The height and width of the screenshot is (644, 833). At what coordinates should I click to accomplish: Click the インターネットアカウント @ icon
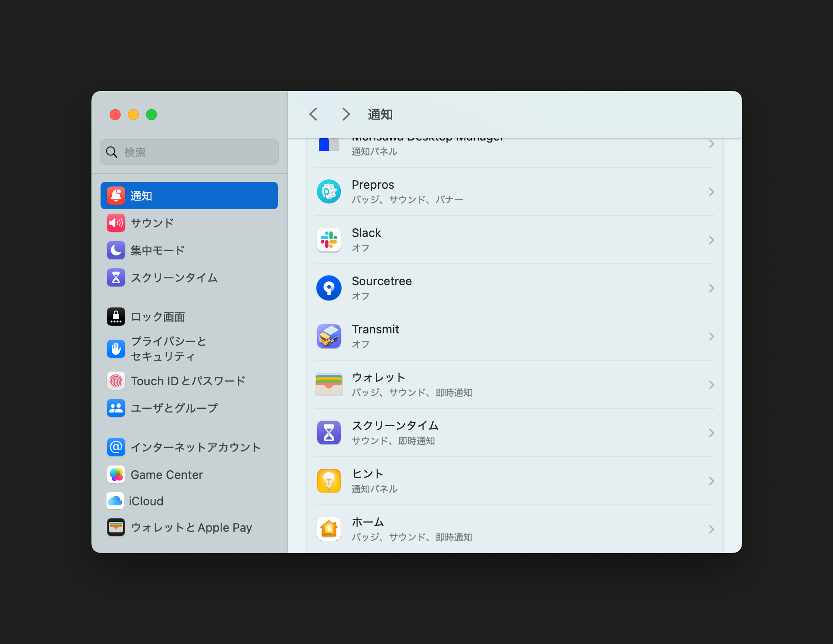(116, 447)
